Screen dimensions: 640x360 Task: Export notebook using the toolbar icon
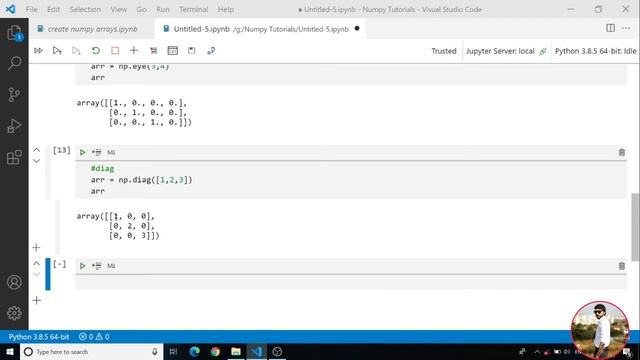(x=211, y=51)
